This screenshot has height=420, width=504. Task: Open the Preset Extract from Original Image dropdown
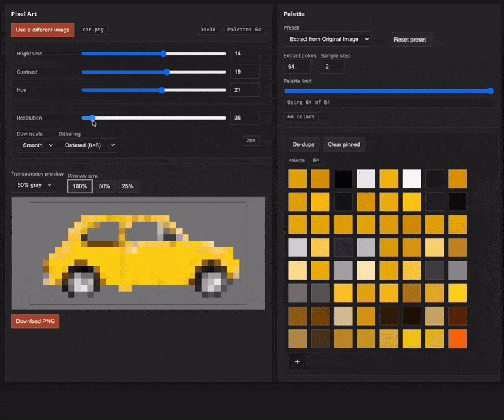pos(328,39)
